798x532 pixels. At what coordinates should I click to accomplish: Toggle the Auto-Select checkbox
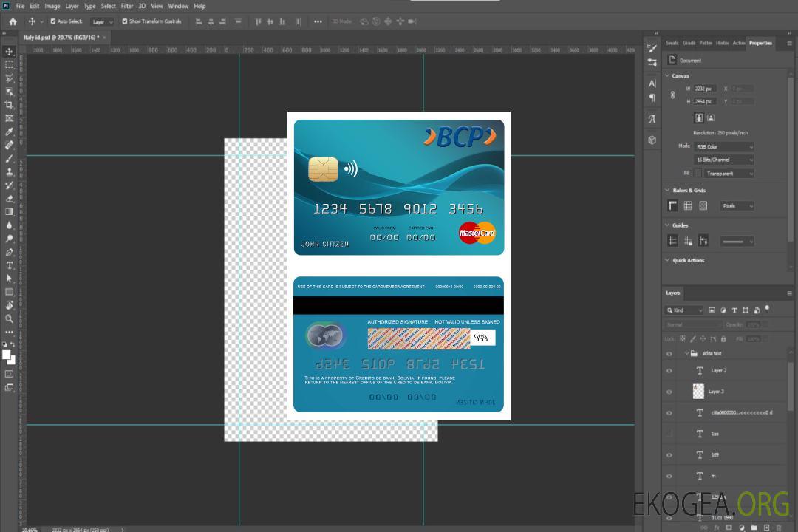click(53, 21)
